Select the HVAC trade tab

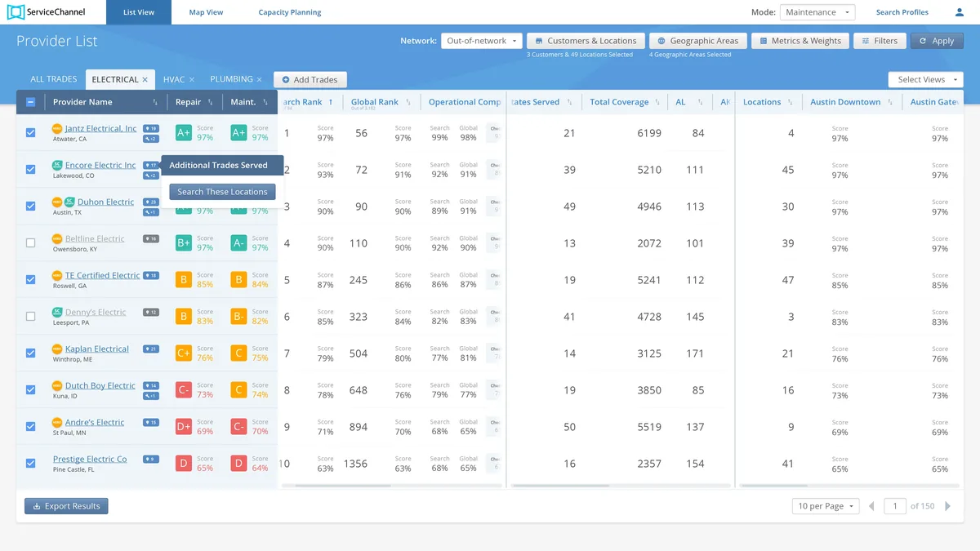174,79
